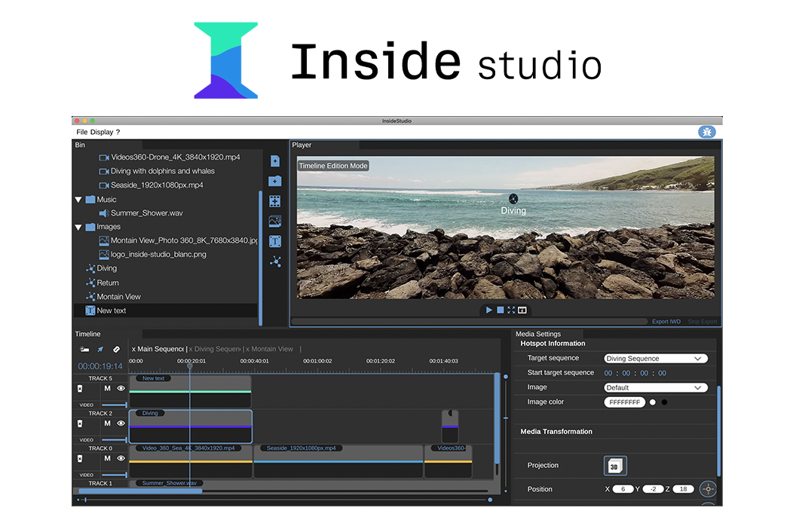
Task: Click the timeline horizontal scrollbar
Action: [x=141, y=491]
